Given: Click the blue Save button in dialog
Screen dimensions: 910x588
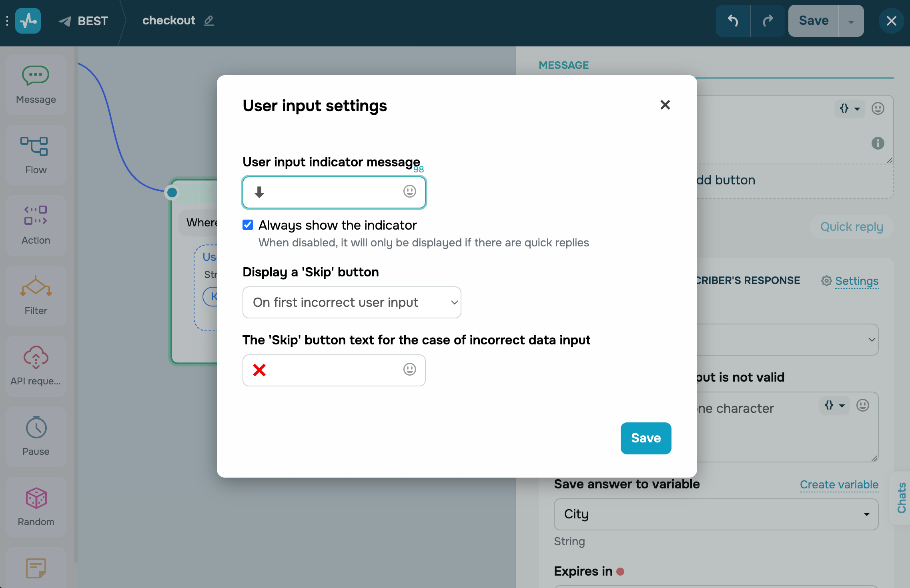Looking at the screenshot, I should coord(645,438).
